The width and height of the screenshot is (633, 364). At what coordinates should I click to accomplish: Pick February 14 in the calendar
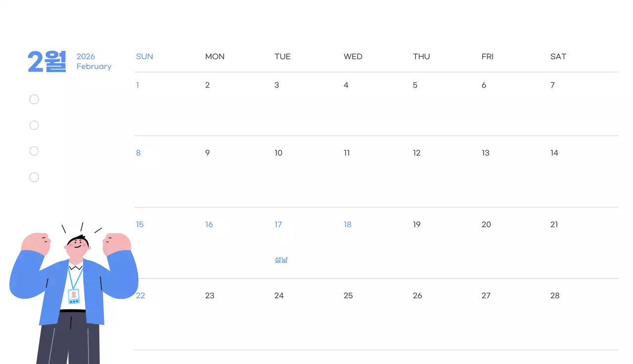click(554, 153)
